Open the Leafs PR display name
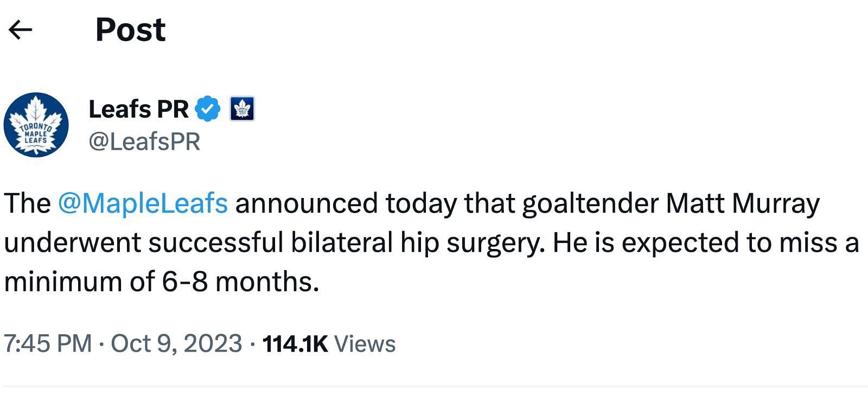868x402 pixels. pyautogui.click(x=138, y=109)
